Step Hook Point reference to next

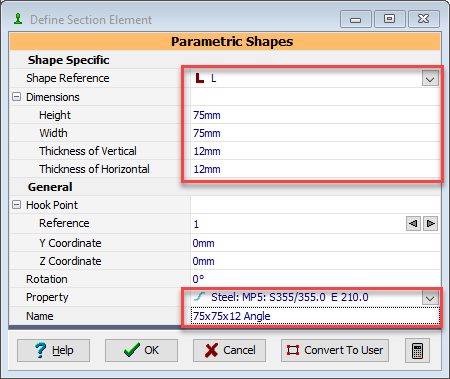(431, 223)
